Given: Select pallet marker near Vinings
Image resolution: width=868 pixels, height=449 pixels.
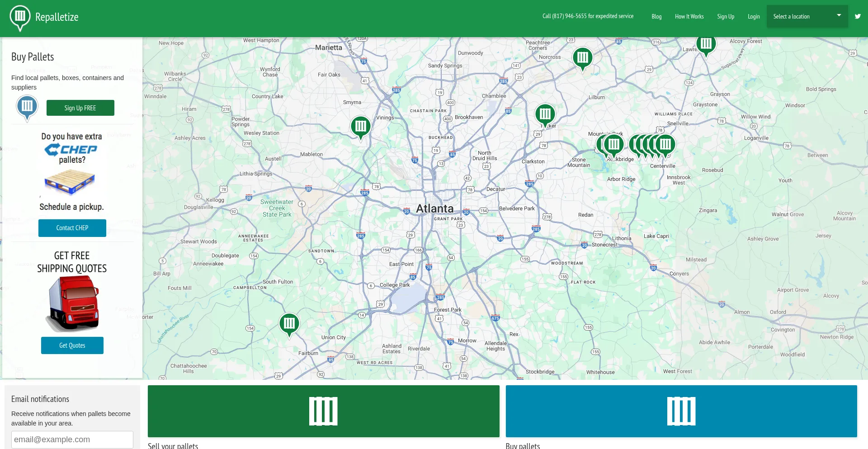Looking at the screenshot, I should click(360, 127).
